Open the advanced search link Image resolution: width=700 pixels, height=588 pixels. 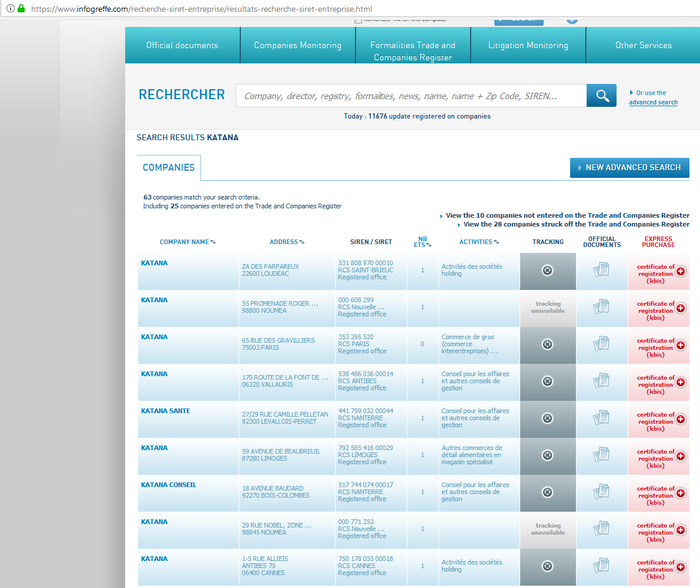click(652, 102)
